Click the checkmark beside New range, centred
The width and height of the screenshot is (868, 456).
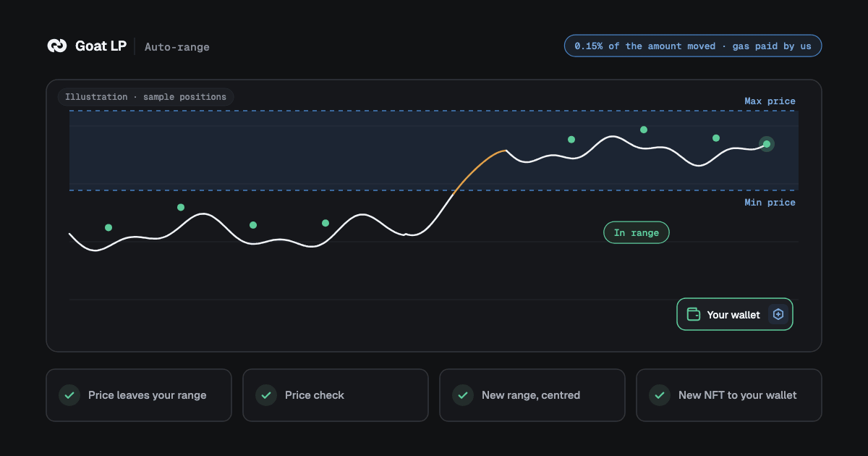(x=463, y=395)
